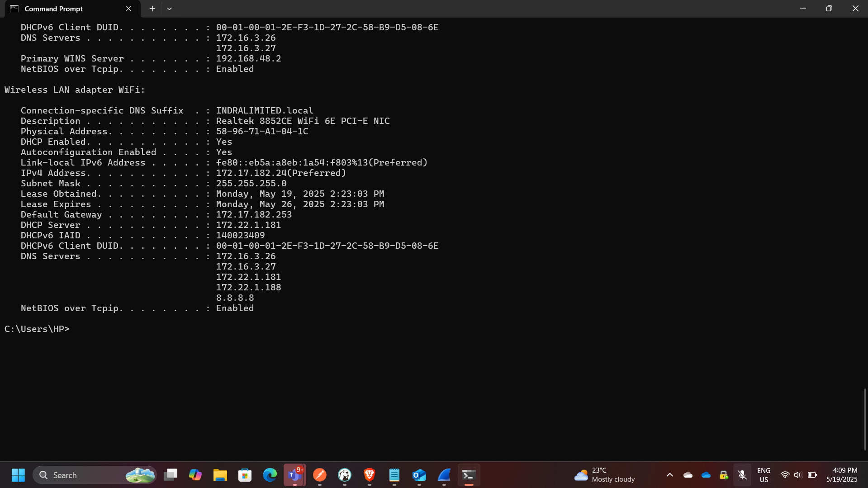Open DBeaver database tool
Screen dimensions: 868x488
pos(345,475)
